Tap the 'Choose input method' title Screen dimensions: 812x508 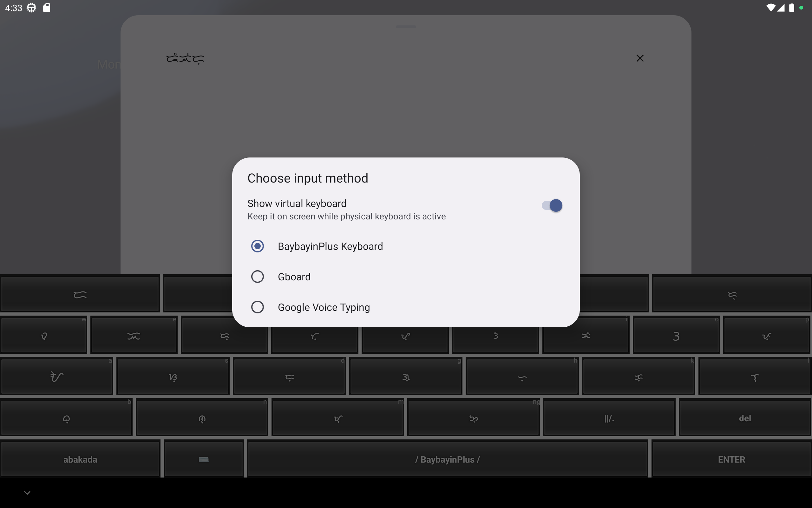click(308, 178)
